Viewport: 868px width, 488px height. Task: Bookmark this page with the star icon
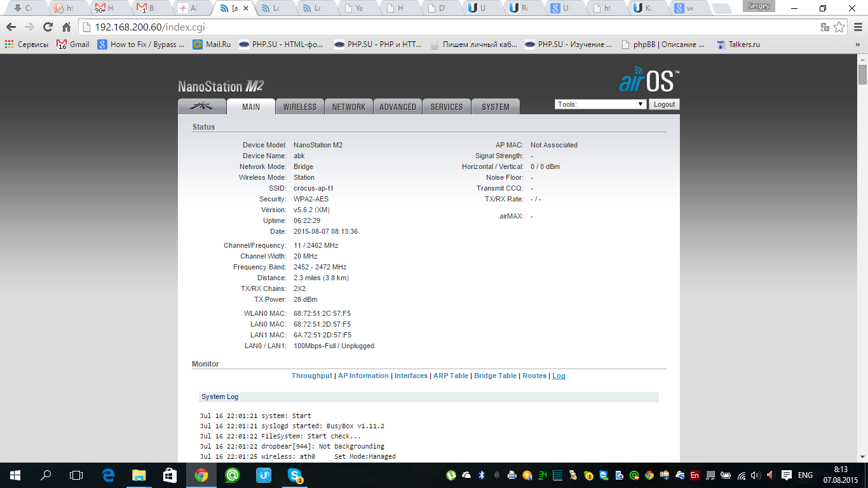[x=839, y=27]
